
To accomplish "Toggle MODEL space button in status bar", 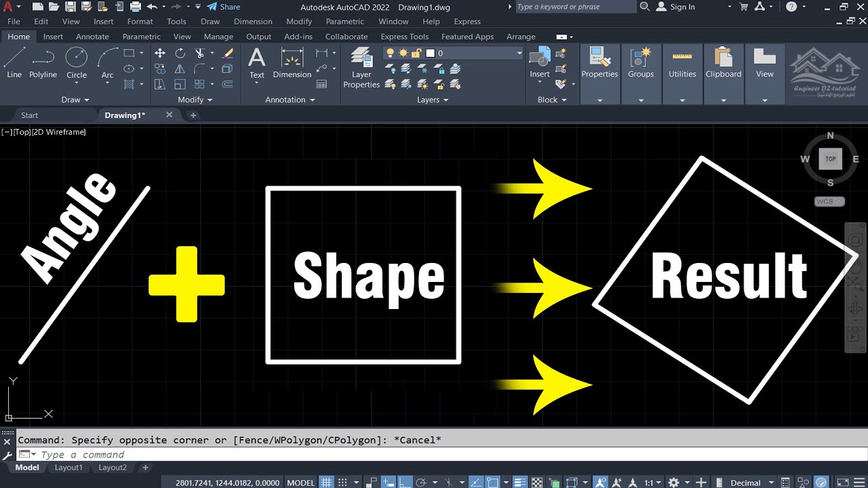I will coord(301,483).
